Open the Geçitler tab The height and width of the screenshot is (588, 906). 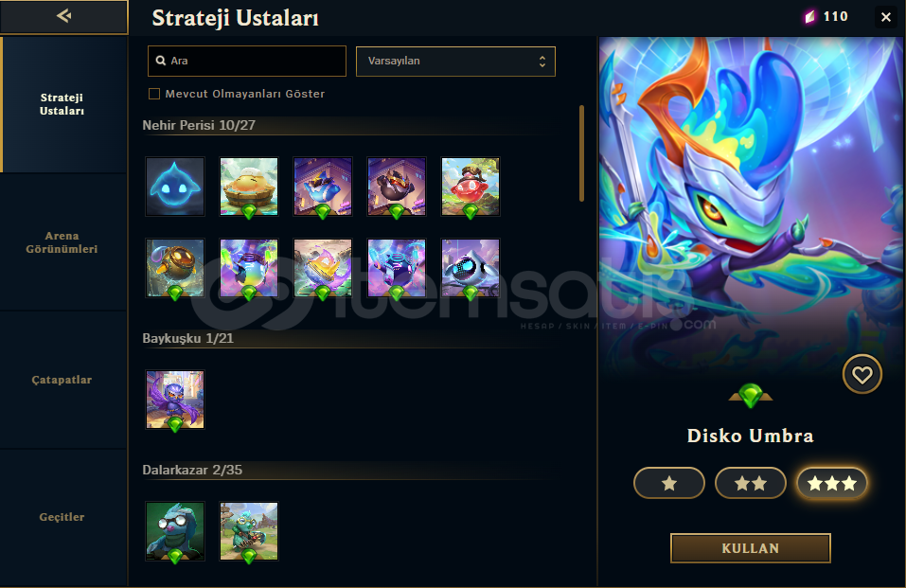[62, 517]
